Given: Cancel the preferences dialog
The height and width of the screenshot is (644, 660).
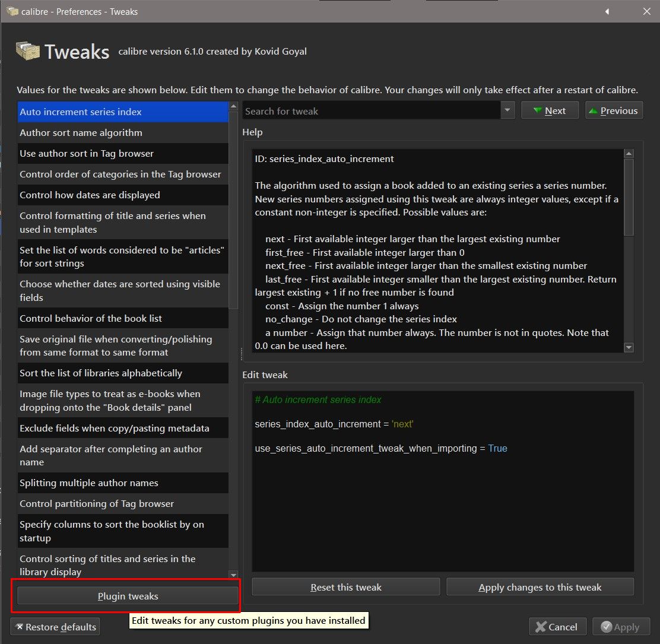Looking at the screenshot, I should click(x=557, y=627).
